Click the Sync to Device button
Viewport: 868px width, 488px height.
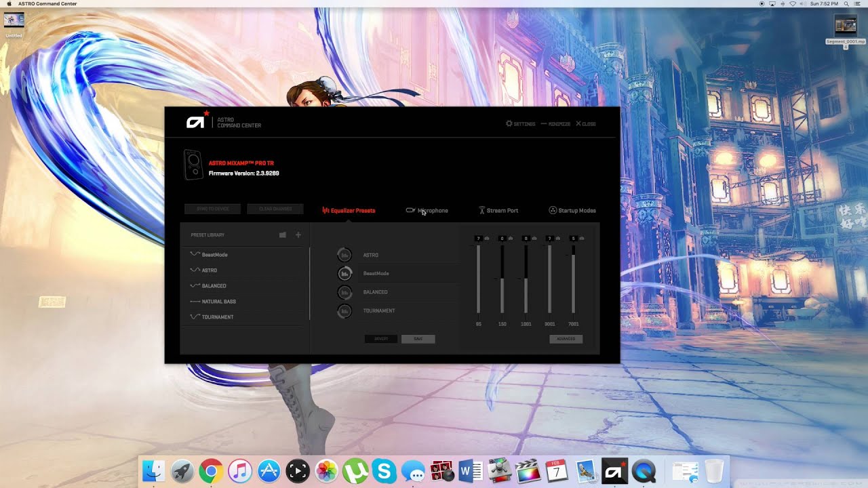(212, 209)
